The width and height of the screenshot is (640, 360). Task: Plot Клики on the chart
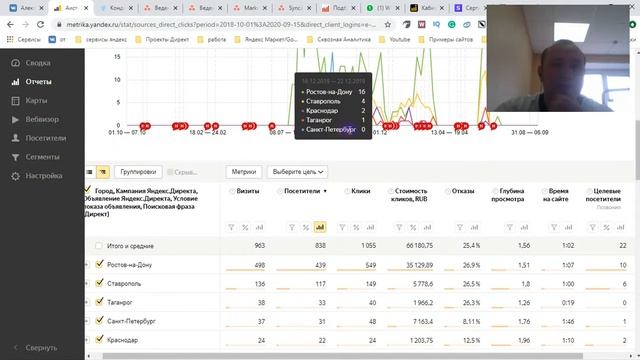click(x=370, y=227)
